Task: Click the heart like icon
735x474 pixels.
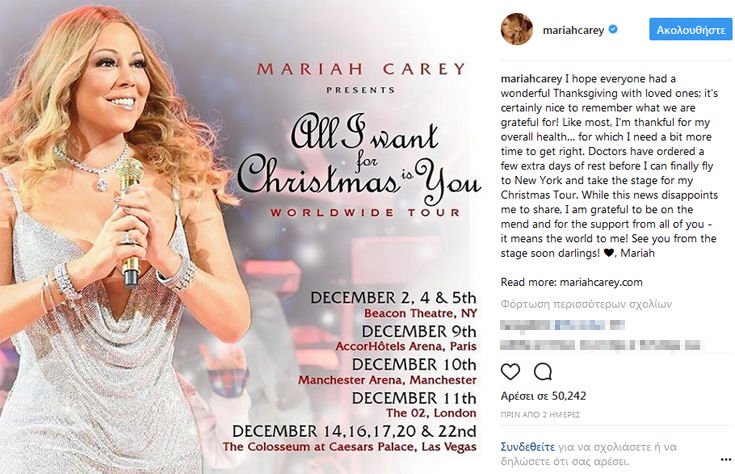Action: tap(510, 372)
